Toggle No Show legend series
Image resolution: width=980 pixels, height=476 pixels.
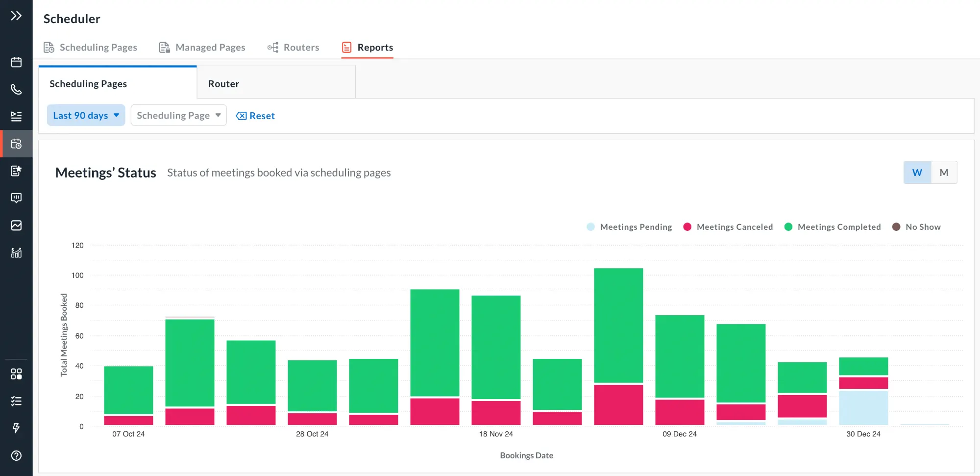[916, 227]
